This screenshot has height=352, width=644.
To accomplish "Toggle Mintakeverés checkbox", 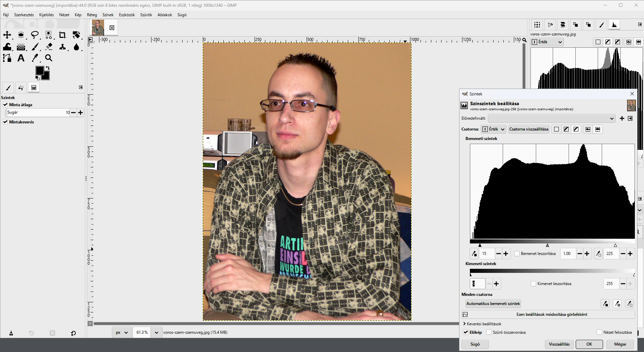I will click(5, 122).
